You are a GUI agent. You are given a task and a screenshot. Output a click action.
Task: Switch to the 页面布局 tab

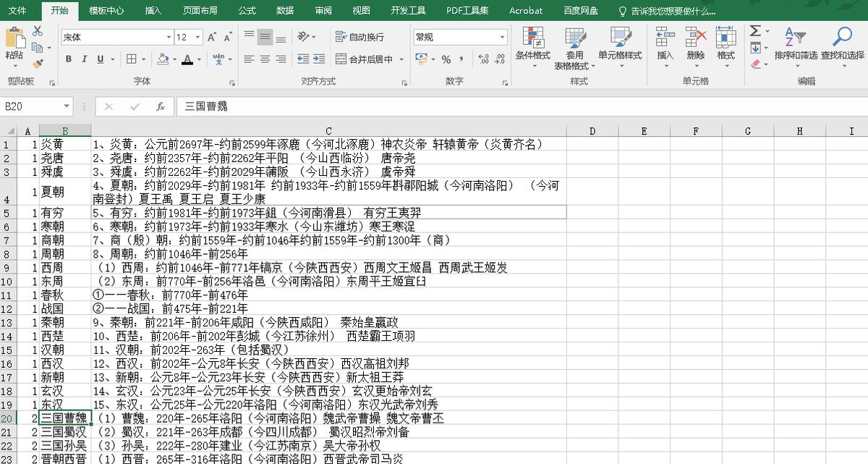[x=200, y=11]
